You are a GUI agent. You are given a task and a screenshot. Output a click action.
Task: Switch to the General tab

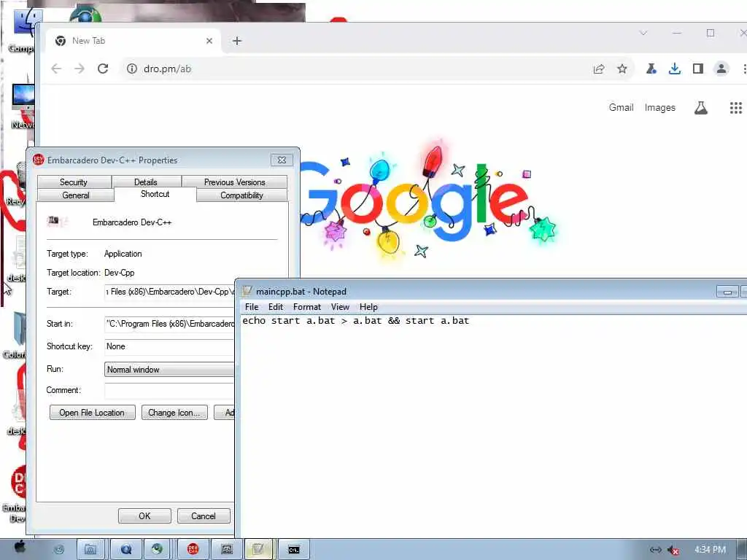coord(76,195)
